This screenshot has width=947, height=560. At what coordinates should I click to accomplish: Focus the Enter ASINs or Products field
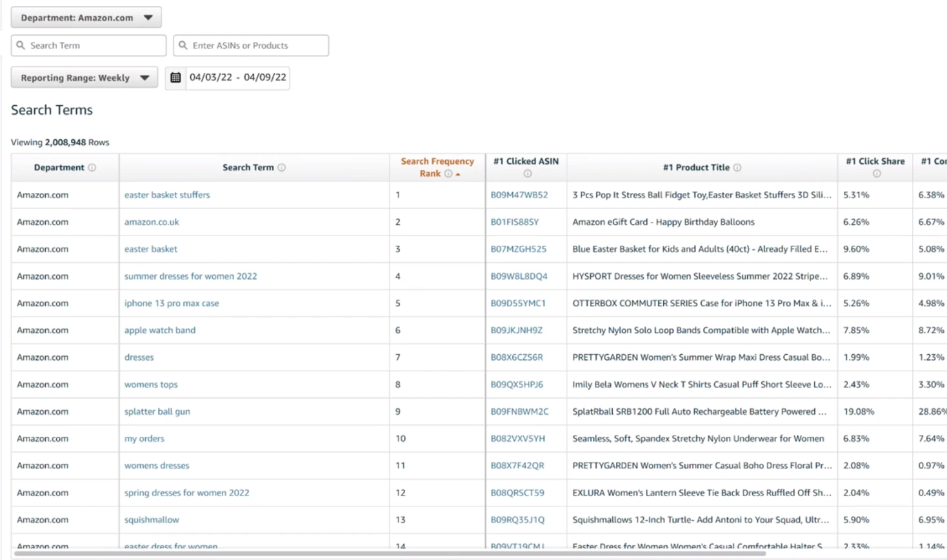pos(258,46)
